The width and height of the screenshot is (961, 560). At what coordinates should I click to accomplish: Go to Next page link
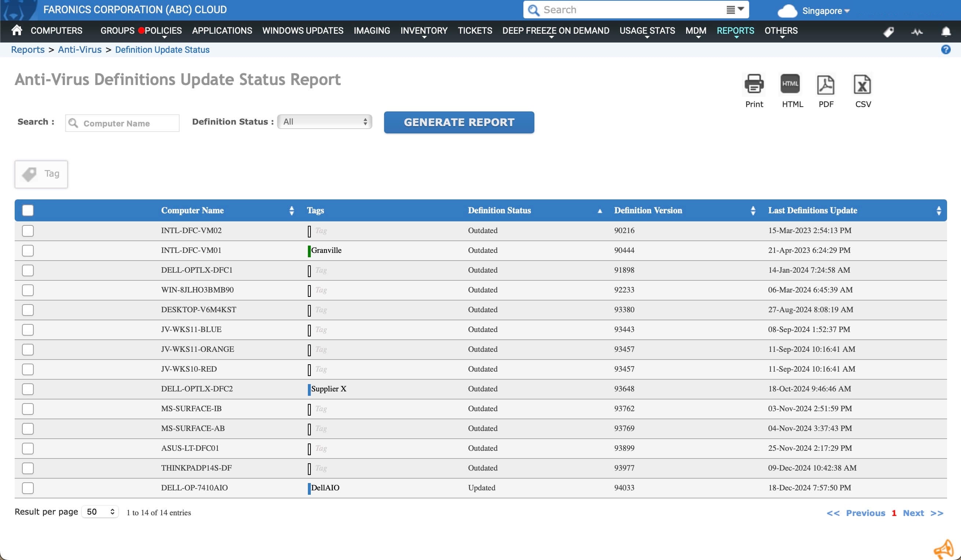(x=913, y=513)
